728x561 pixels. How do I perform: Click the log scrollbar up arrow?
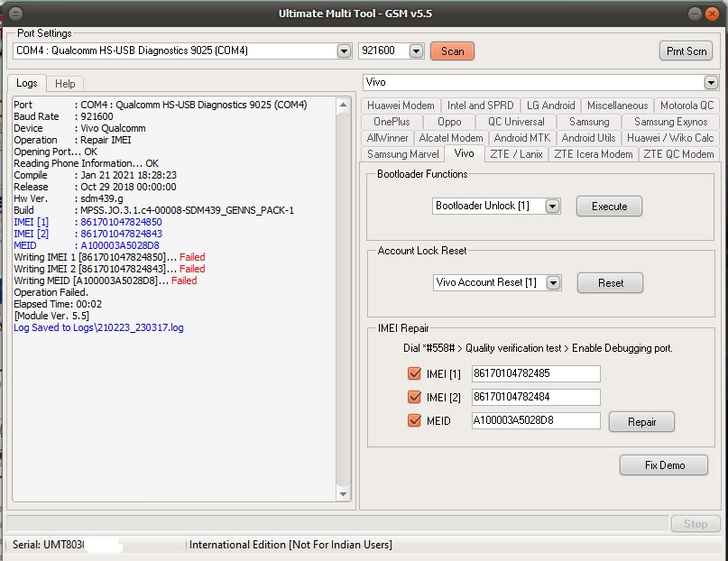343,105
